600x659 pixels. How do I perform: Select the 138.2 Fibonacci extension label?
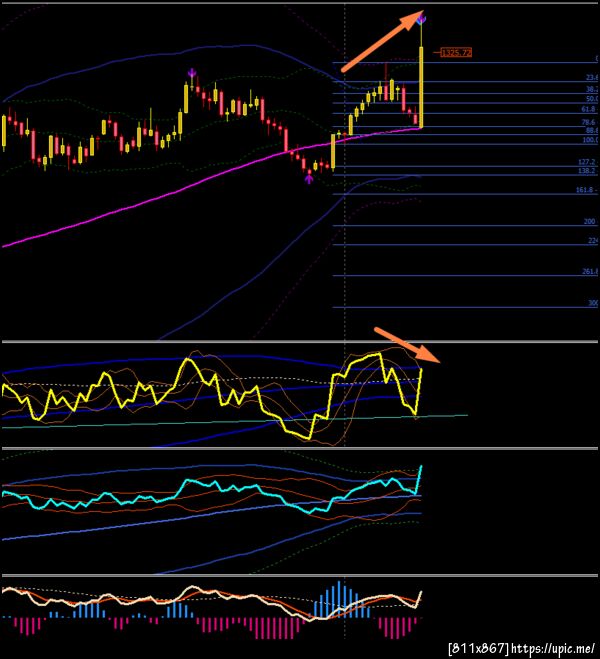(588, 171)
